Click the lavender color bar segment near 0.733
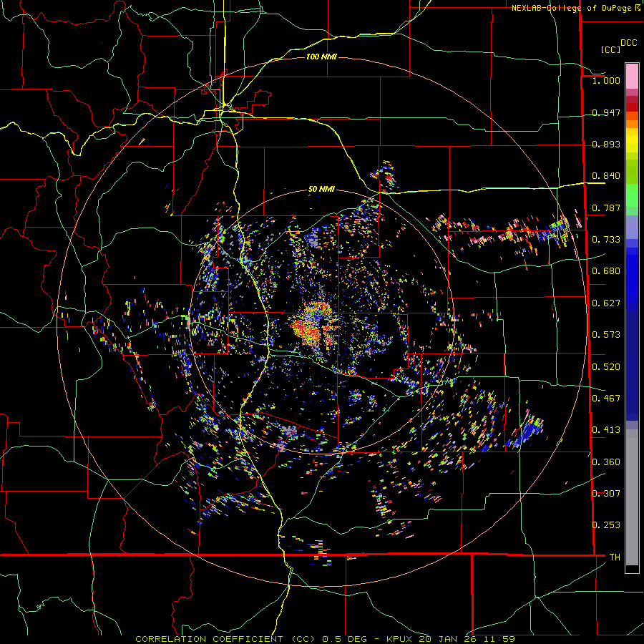 coord(632,228)
